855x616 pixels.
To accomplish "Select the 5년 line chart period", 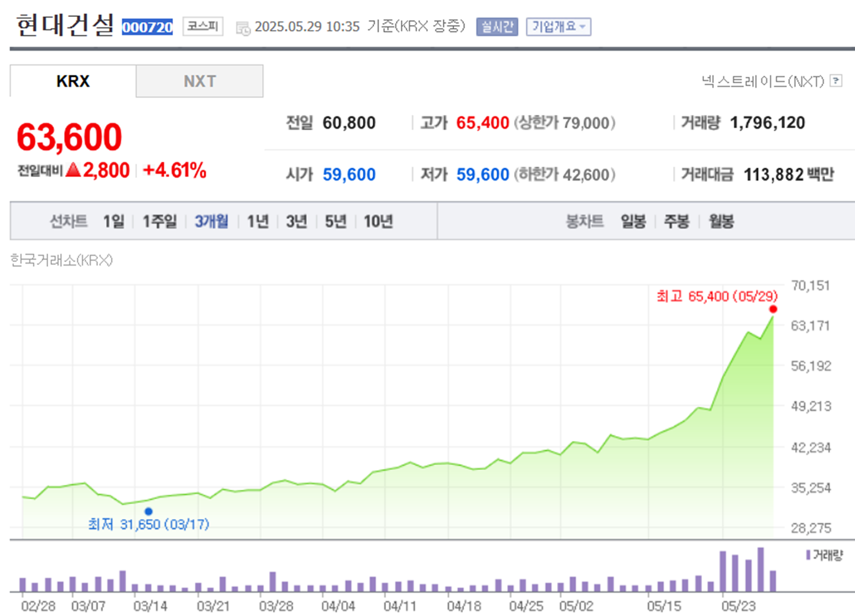I will 335,221.
